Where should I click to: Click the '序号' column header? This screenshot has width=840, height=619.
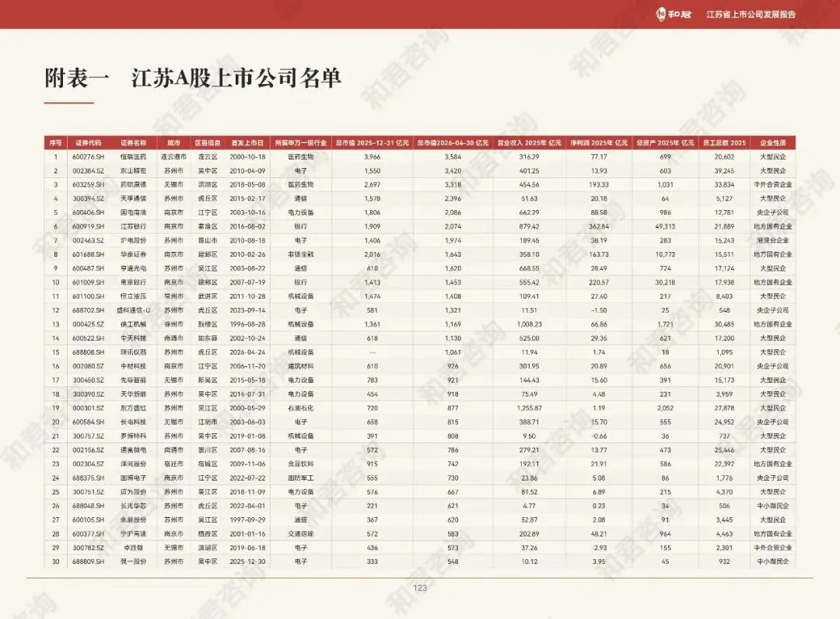click(56, 143)
